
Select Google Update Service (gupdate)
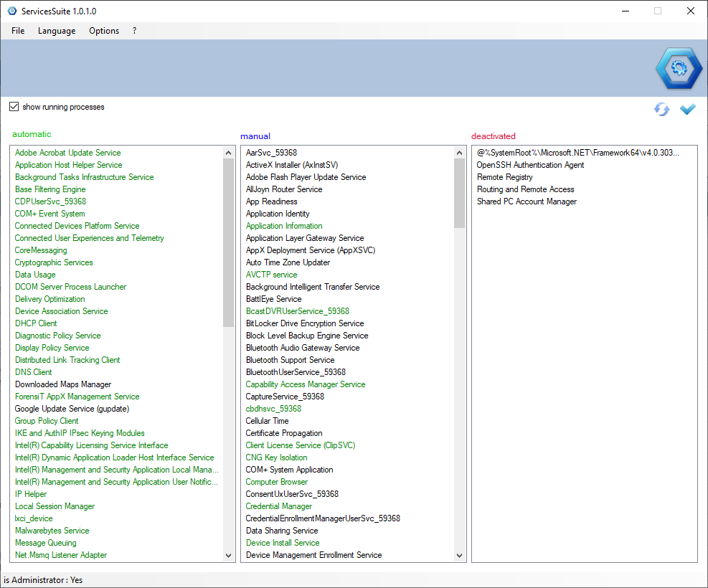click(72, 409)
